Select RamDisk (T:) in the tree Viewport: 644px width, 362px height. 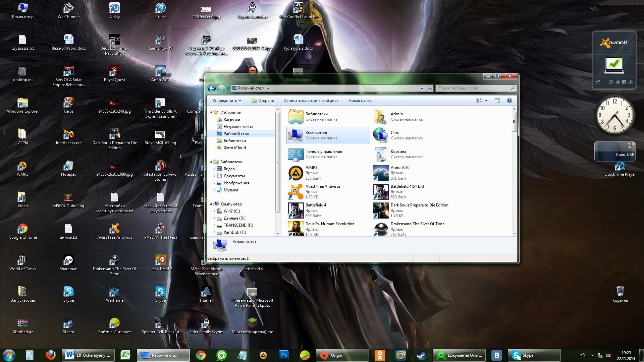[234, 232]
